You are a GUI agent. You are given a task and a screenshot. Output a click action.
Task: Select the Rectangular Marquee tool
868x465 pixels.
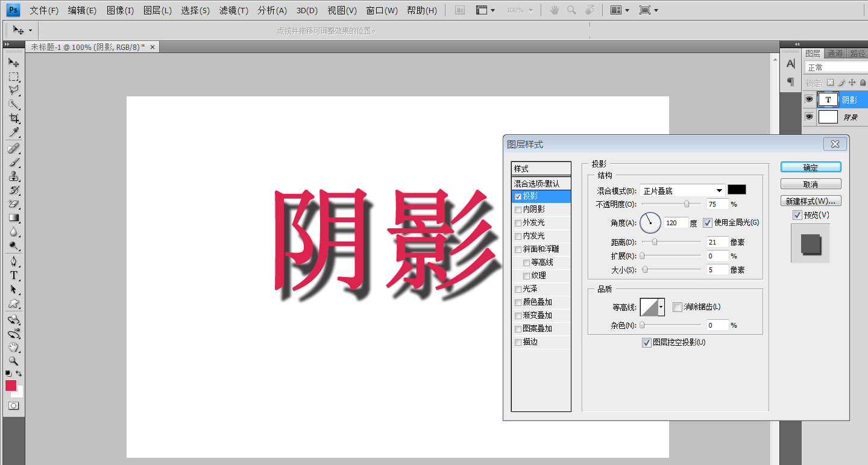coord(13,77)
